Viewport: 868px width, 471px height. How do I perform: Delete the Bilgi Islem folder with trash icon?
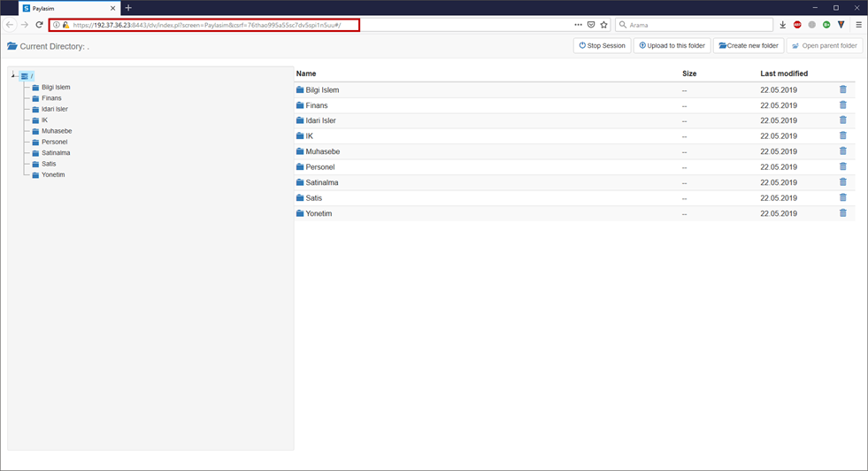click(x=842, y=89)
